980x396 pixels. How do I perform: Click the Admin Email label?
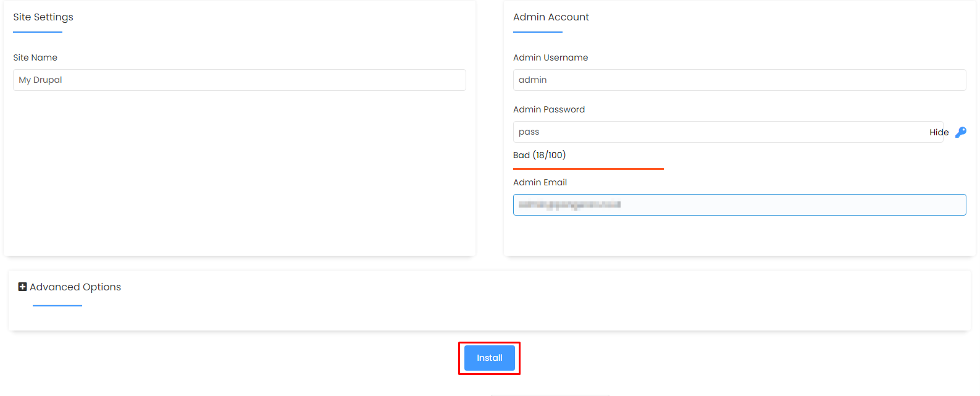tap(540, 182)
